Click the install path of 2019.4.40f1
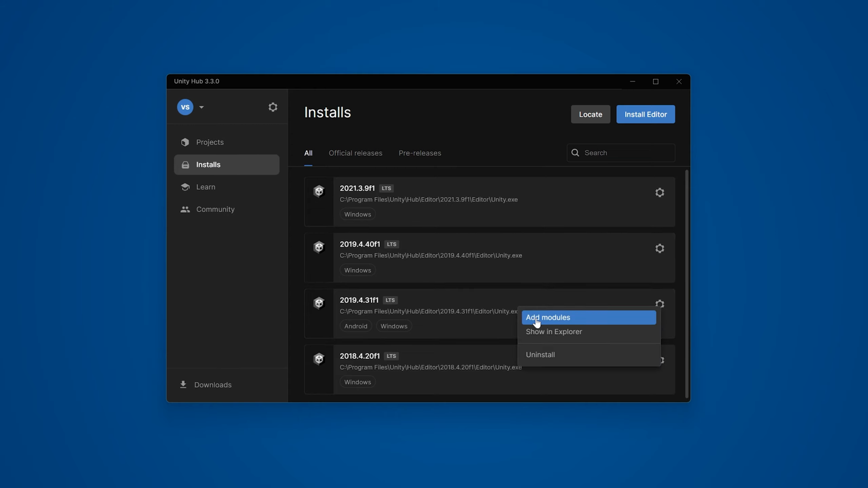The image size is (868, 488). [x=431, y=255]
